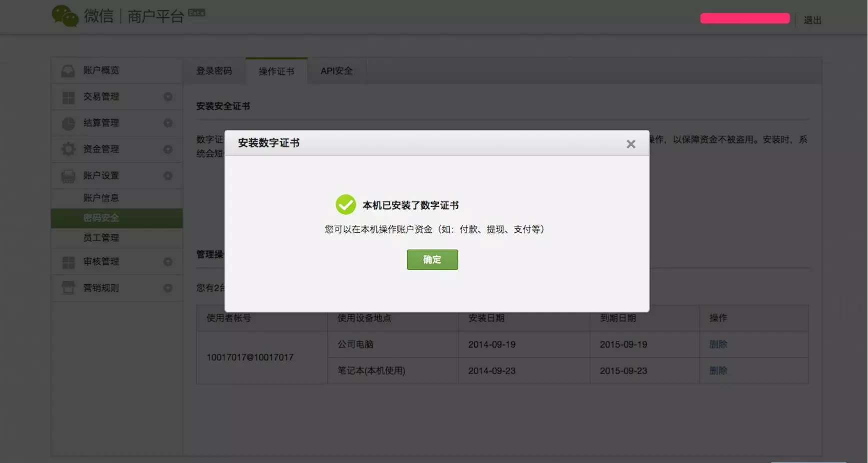Click 营销规则 sidebar label
The image size is (868, 463).
click(101, 288)
